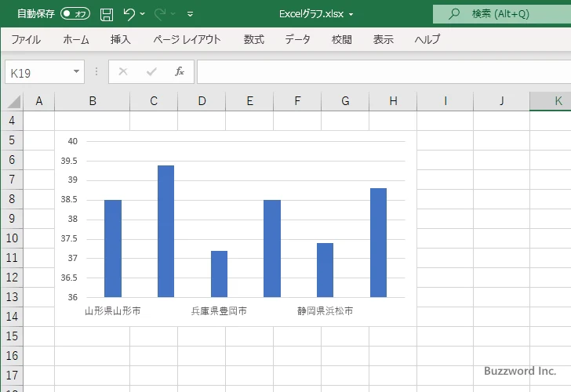571x392 pixels.
Task: Click the search box 検索 (Alt+Q)
Action: 502,14
